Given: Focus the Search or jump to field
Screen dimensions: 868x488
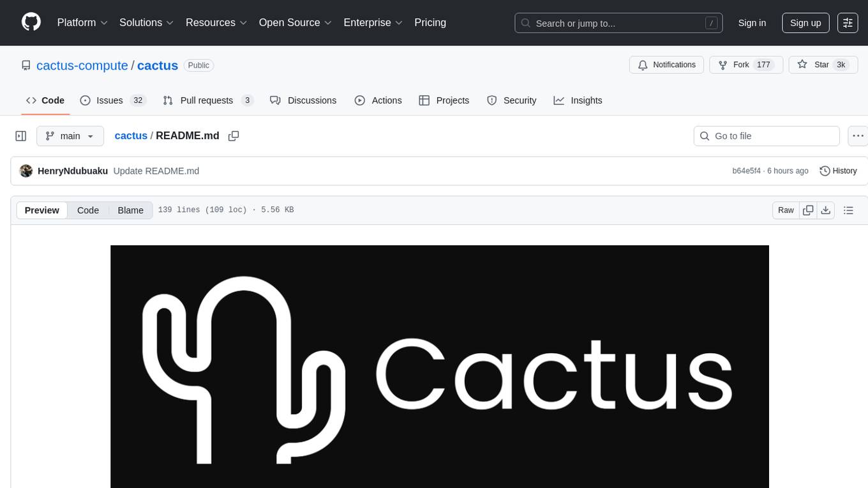Looking at the screenshot, I should 618,23.
